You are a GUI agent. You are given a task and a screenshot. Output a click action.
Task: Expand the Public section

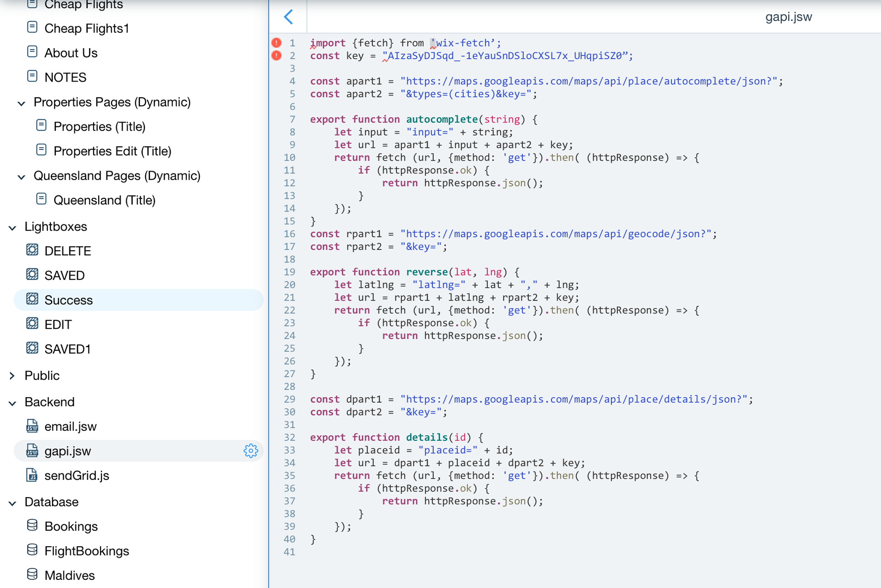click(x=12, y=376)
